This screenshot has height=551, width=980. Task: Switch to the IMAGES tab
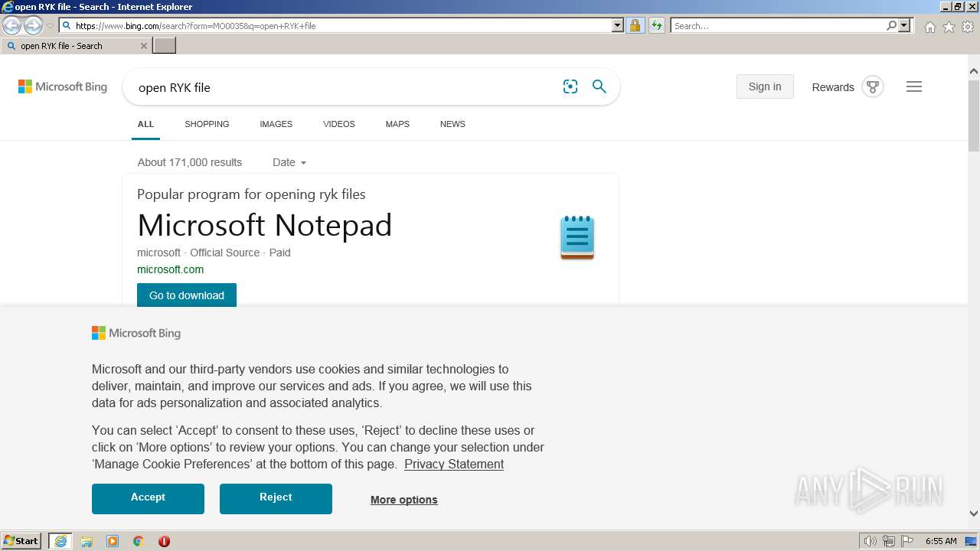point(276,124)
